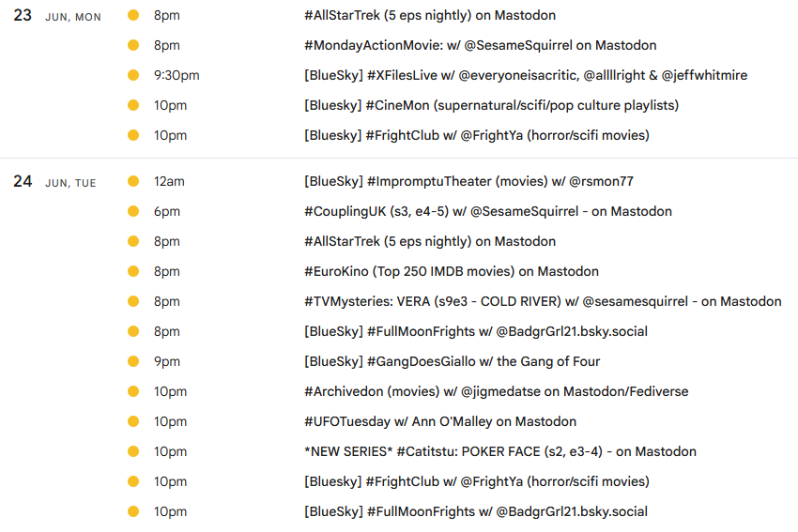Click the yellow dot beside #Archivedon event
Screen dimensions: 798x532
(133, 391)
